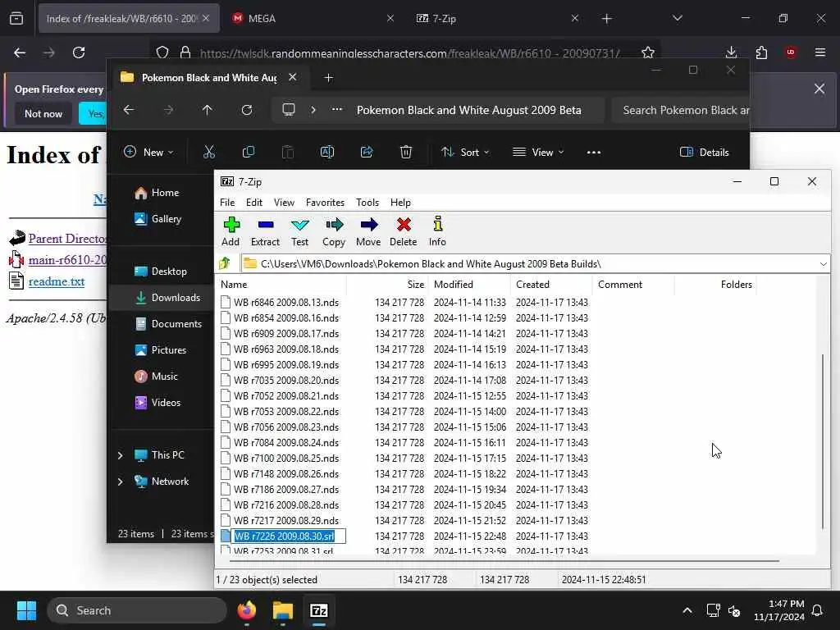Open File Explorer from the taskbar

pos(283,610)
